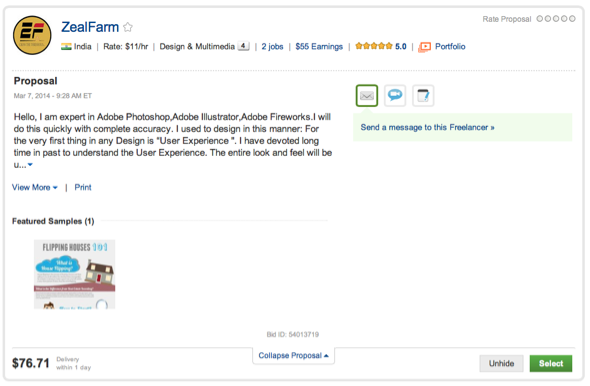
Task: Click the five gold rating stars
Action: click(x=374, y=46)
